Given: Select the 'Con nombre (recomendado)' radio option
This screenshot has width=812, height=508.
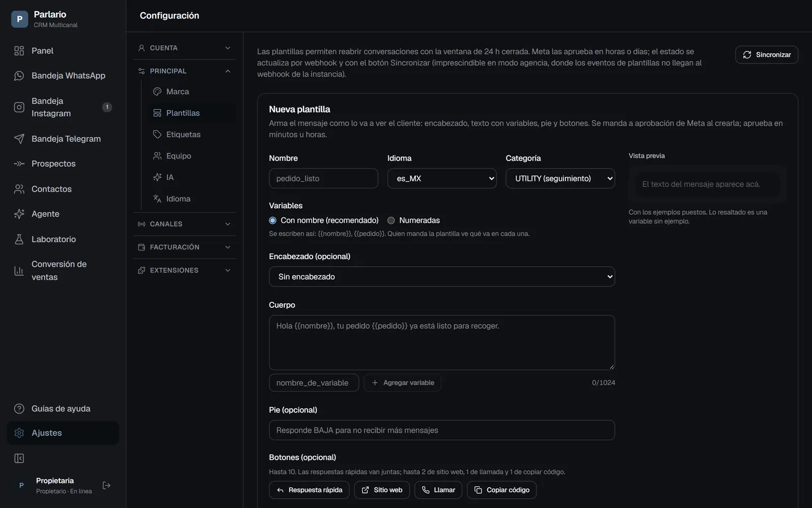Looking at the screenshot, I should [x=273, y=220].
